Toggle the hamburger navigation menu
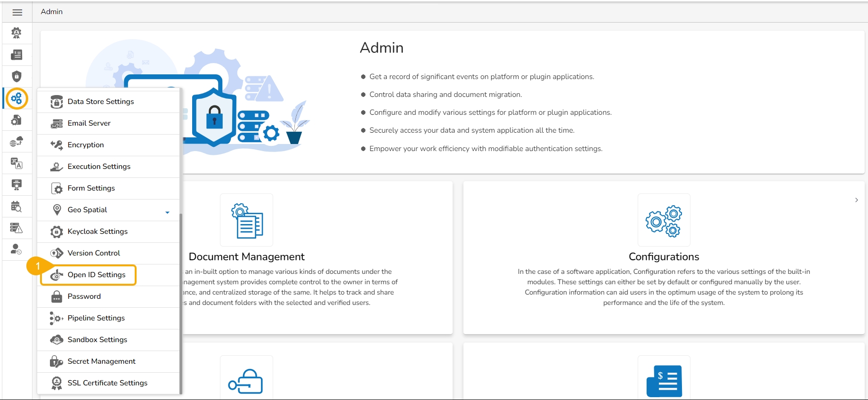This screenshot has width=868, height=400. tap(17, 13)
